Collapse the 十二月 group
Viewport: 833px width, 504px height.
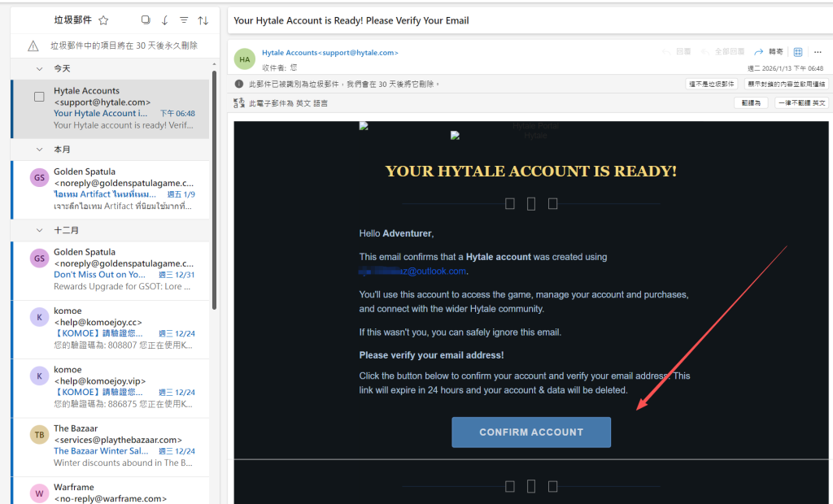point(39,230)
